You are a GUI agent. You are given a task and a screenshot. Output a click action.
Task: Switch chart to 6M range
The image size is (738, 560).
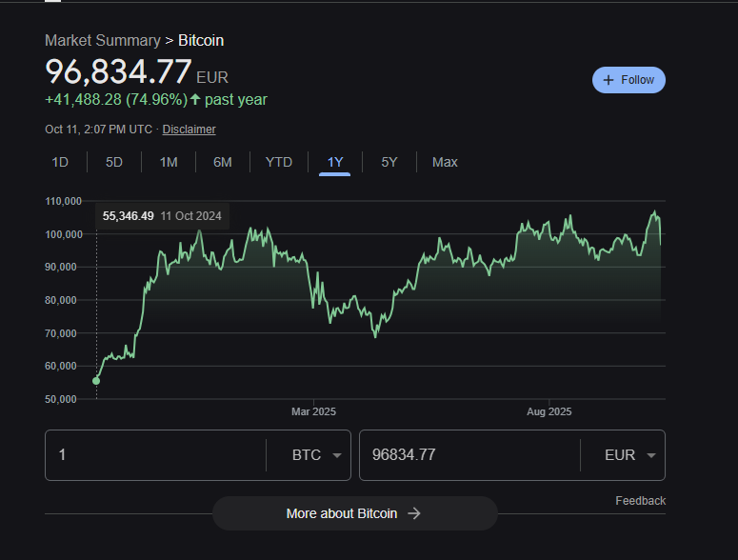(x=223, y=162)
